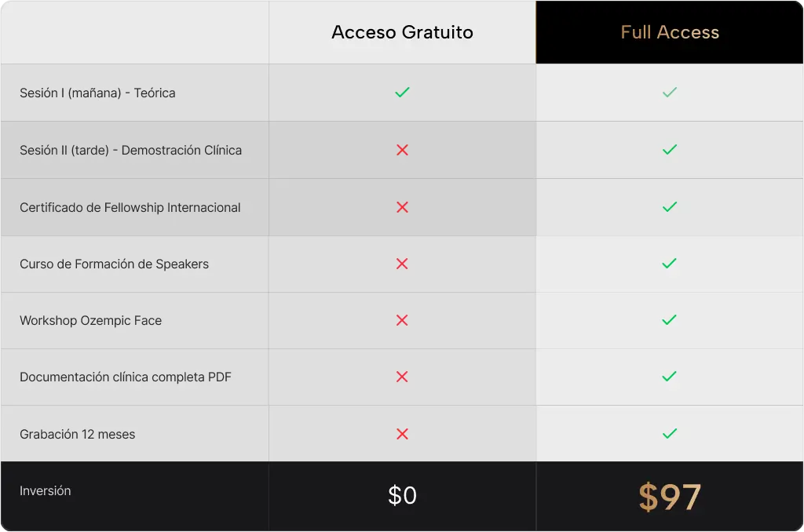The image size is (804, 532).
Task: Click the $0 price
Action: [402, 496]
